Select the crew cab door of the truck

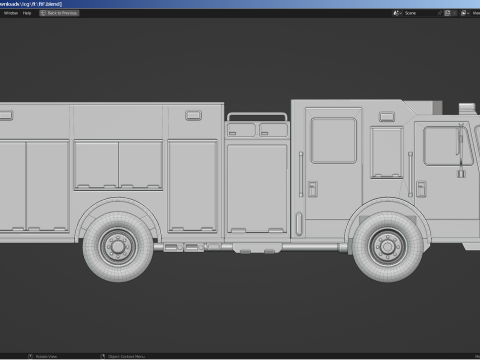coord(333,163)
